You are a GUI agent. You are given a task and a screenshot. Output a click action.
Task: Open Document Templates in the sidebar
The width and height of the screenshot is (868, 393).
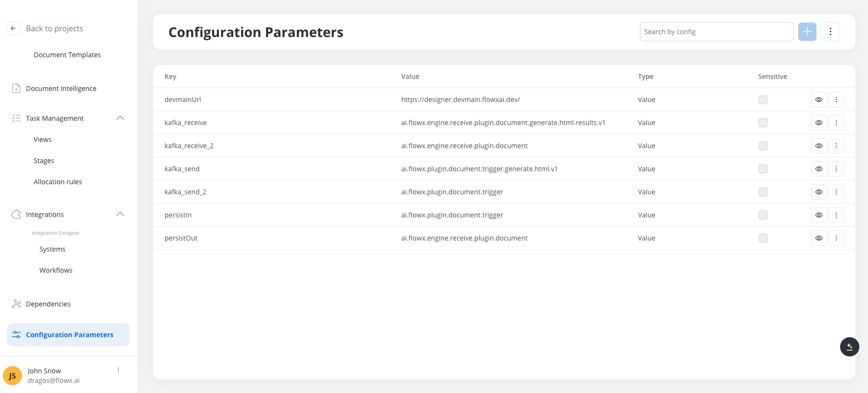(x=67, y=55)
